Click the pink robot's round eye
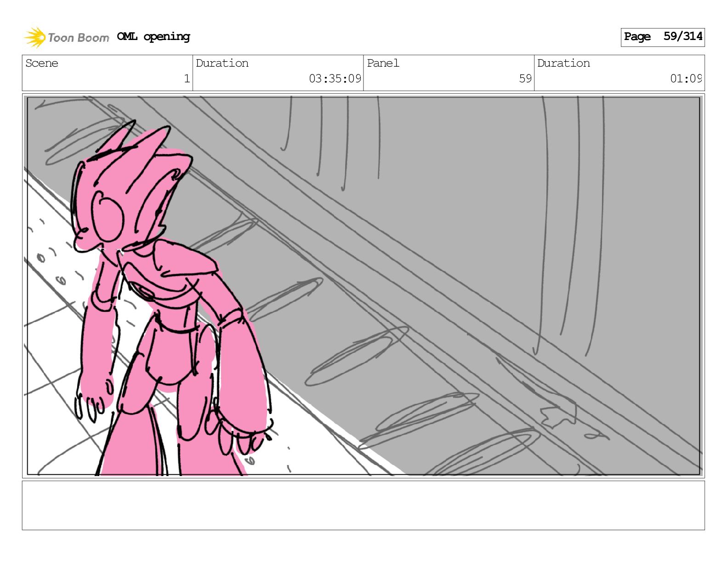 (x=109, y=217)
